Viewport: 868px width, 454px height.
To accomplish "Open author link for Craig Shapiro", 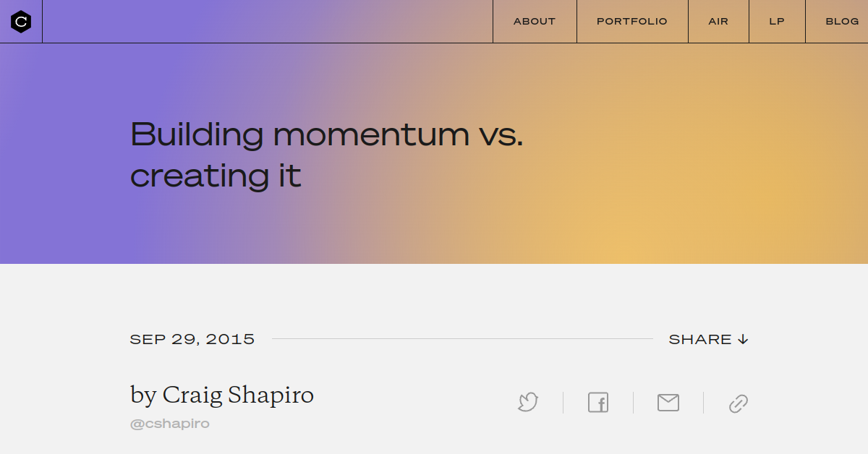I will (x=221, y=395).
